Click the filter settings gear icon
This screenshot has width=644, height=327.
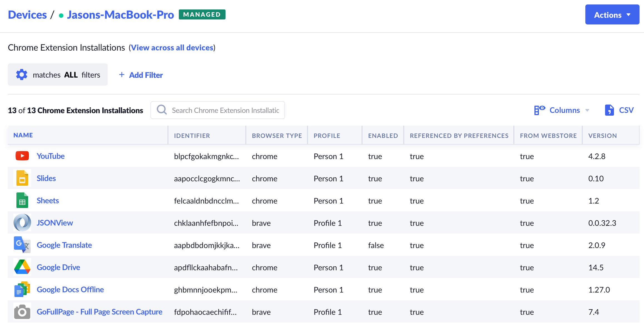pyautogui.click(x=22, y=75)
